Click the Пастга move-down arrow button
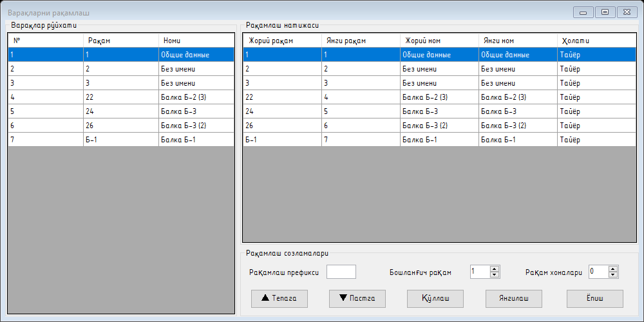 (357, 299)
